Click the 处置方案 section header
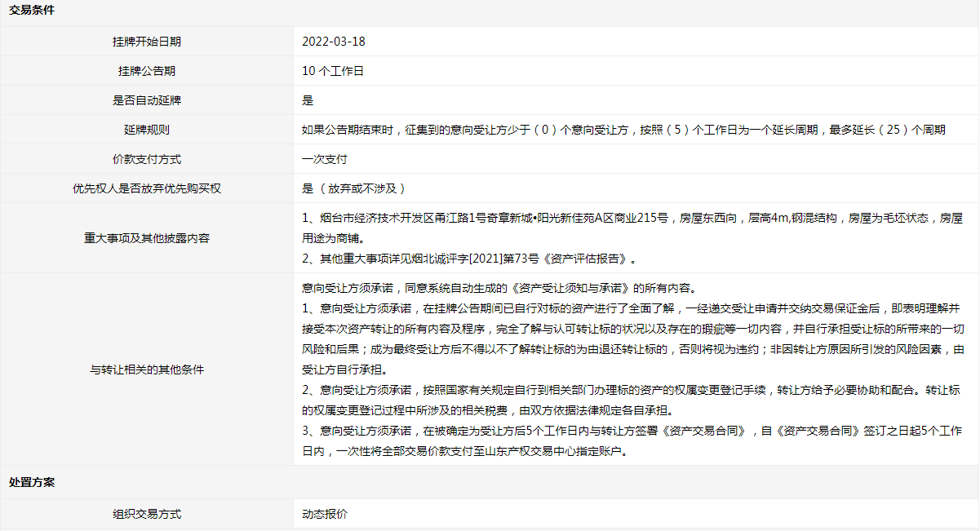This screenshot has width=980, height=531. tap(32, 482)
